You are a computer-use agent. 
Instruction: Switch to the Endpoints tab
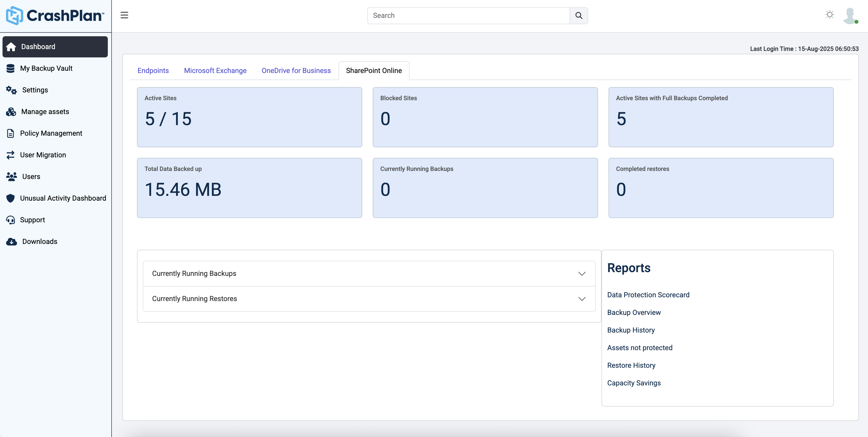tap(153, 71)
